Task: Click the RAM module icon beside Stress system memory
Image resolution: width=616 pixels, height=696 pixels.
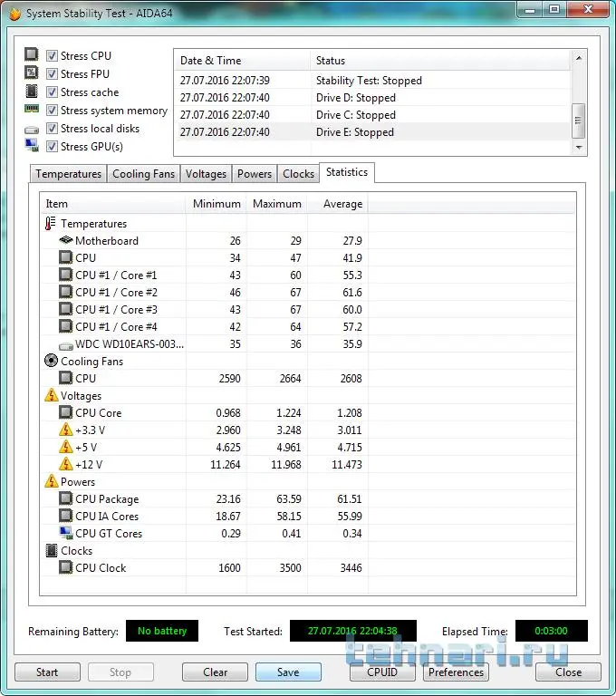Action: [31, 109]
